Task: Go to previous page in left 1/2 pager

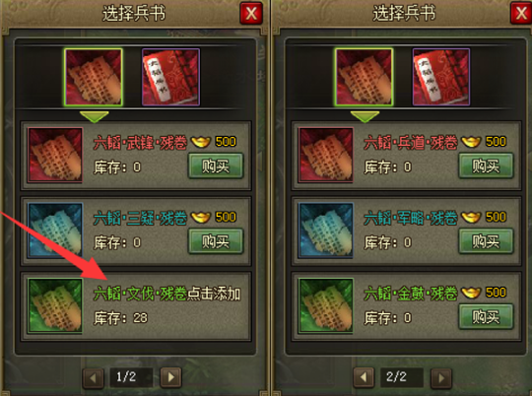Action: tap(94, 377)
